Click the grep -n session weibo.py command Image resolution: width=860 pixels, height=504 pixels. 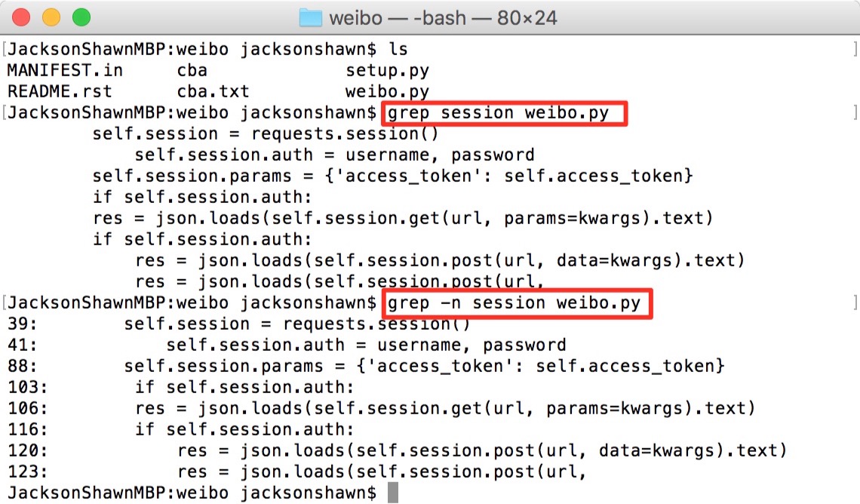tap(518, 303)
